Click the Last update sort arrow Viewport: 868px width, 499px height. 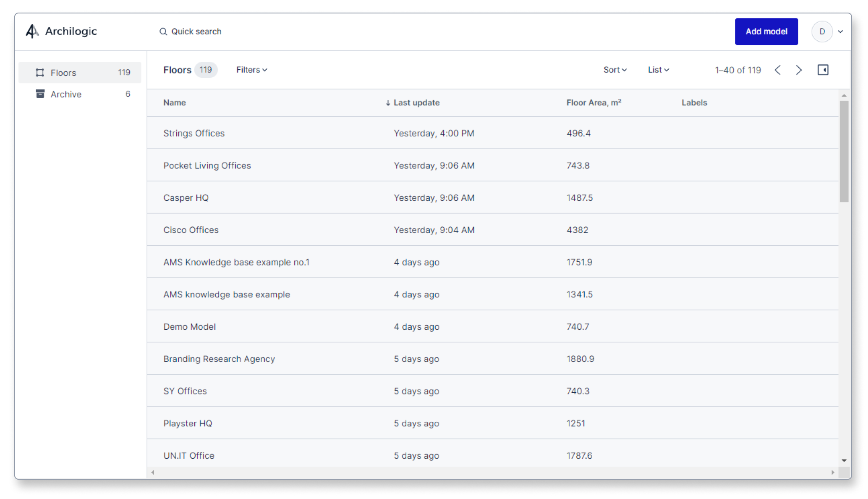(388, 103)
